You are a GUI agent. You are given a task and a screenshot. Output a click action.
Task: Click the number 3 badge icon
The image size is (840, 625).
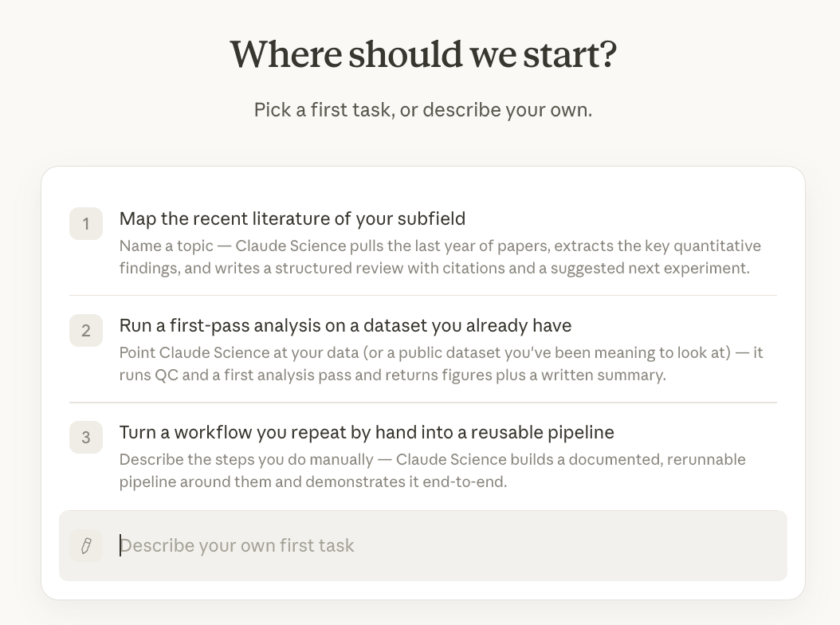86,437
